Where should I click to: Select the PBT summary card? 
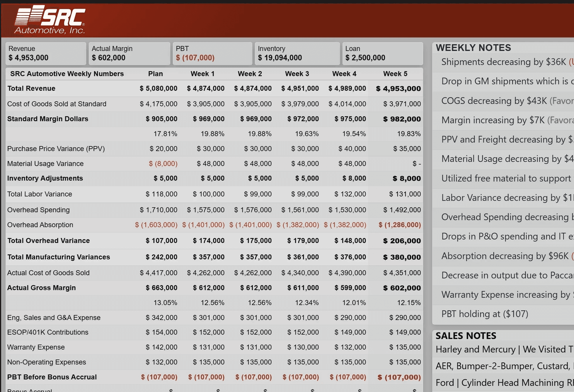[212, 53]
